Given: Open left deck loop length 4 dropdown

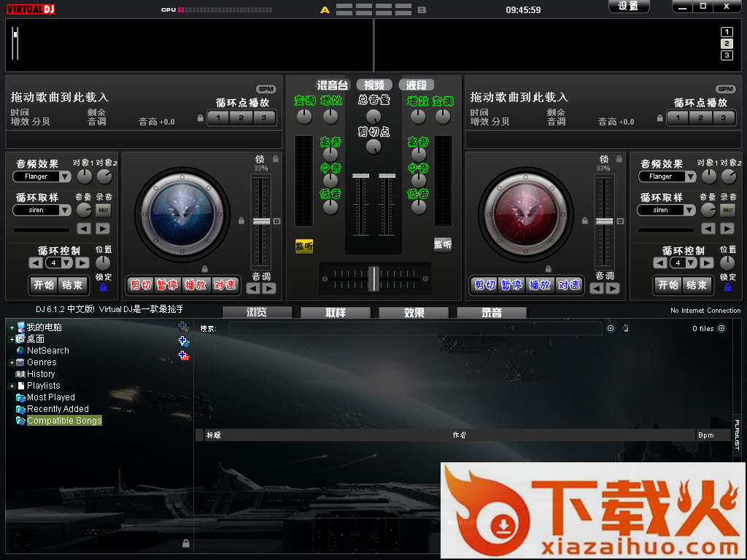Looking at the screenshot, I should [59, 262].
